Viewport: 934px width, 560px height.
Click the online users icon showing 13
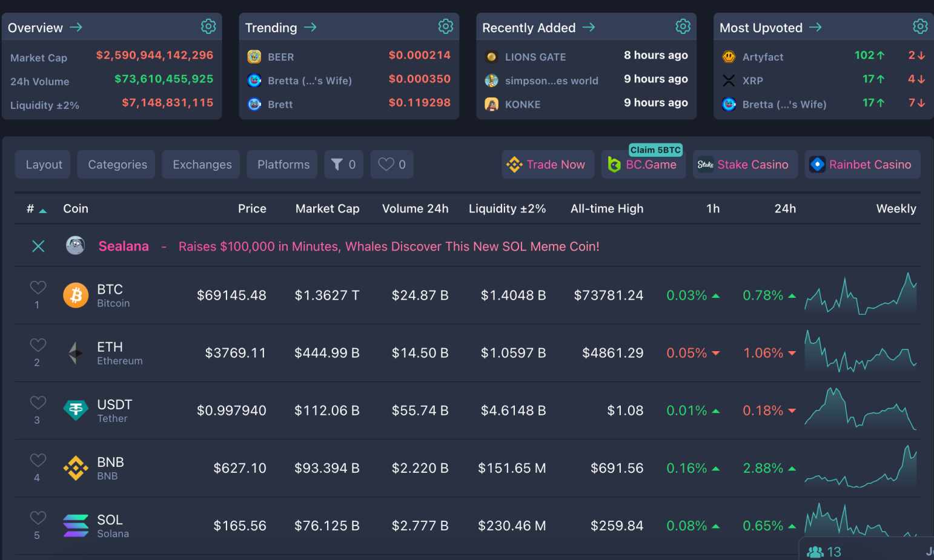(x=815, y=551)
